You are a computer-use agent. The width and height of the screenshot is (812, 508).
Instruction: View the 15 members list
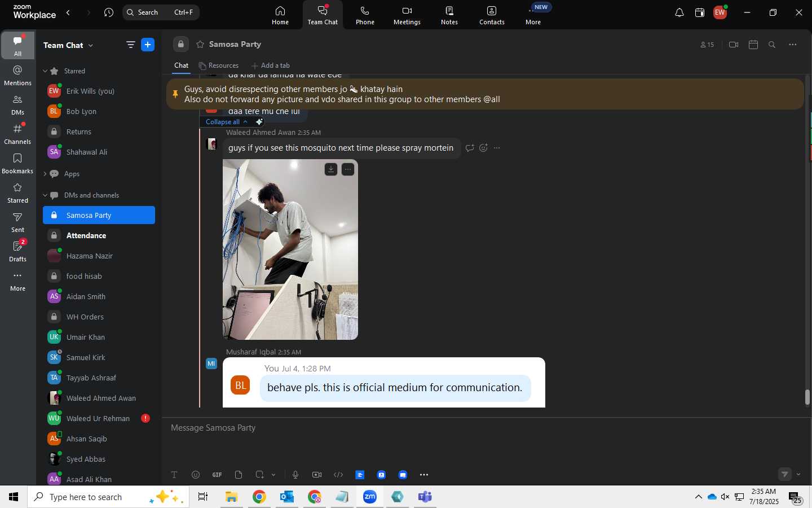(x=707, y=45)
